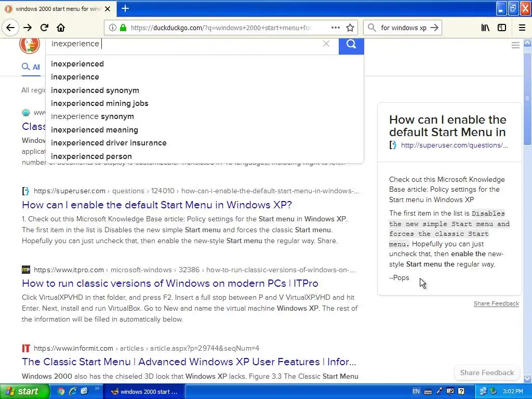Choose suggestion 'inexperienced synonym'

204,90
